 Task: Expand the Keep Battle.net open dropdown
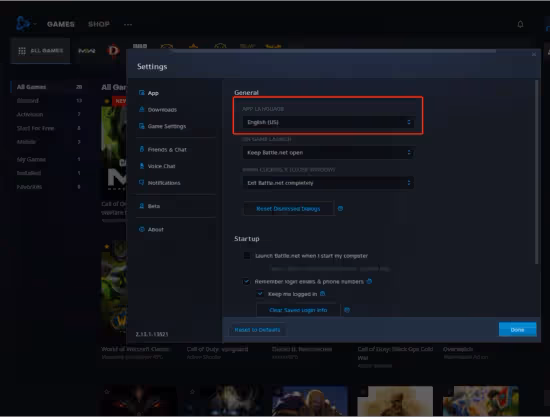click(x=328, y=153)
